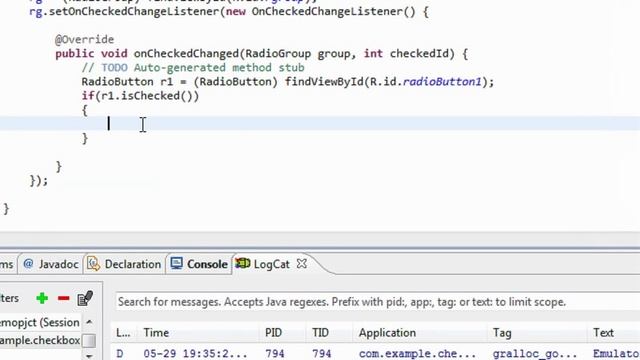640x360 pixels.
Task: Switch to the Declaration tab
Action: coord(125,264)
